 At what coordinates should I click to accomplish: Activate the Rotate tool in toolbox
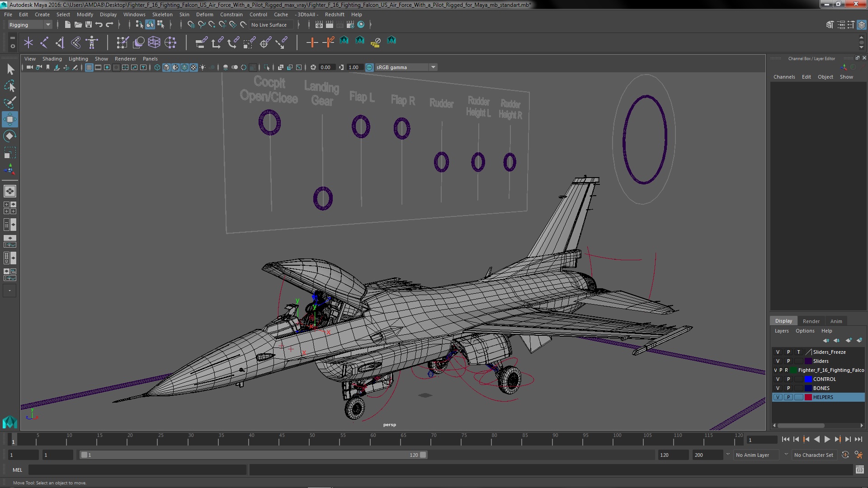tap(10, 136)
